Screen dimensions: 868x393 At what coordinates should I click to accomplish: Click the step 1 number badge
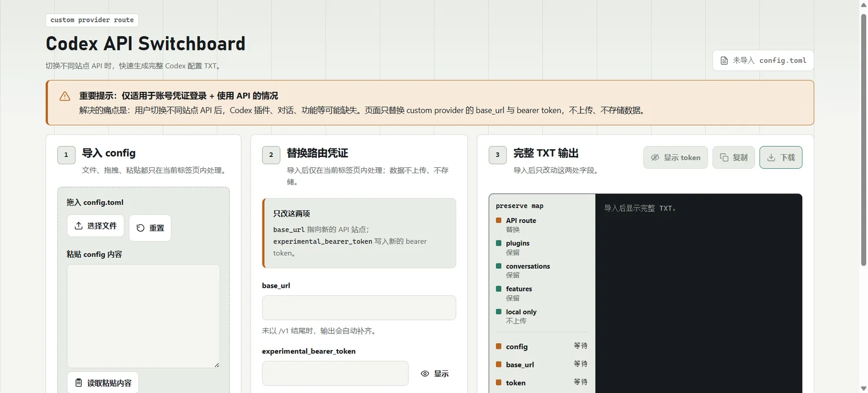coord(66,155)
